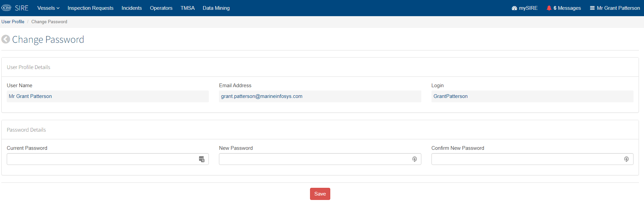Expand the Vessels dropdown menu
Viewport: 644px width, 206px height.
(x=48, y=8)
